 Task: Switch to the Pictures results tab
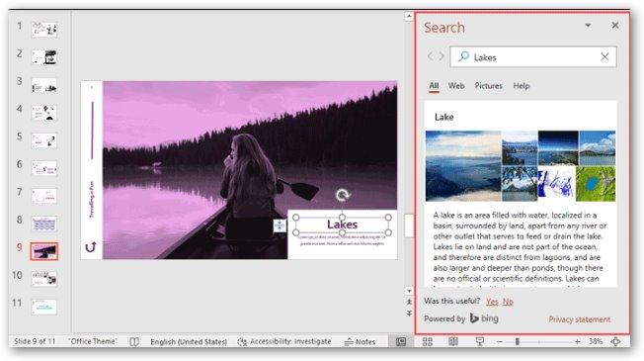click(488, 86)
